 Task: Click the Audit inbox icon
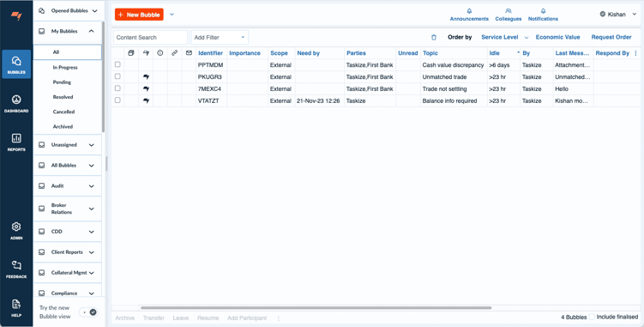[x=41, y=186]
